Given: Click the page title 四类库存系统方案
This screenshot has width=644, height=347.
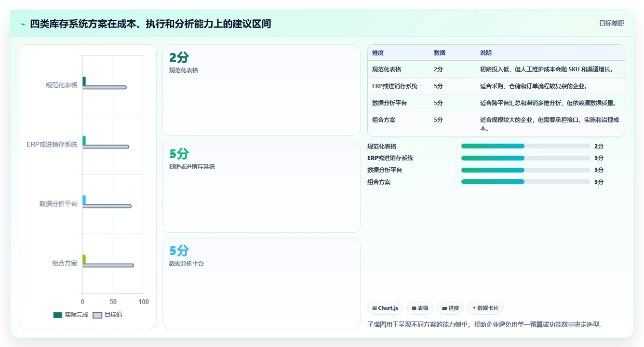Looking at the screenshot, I should (150, 24).
